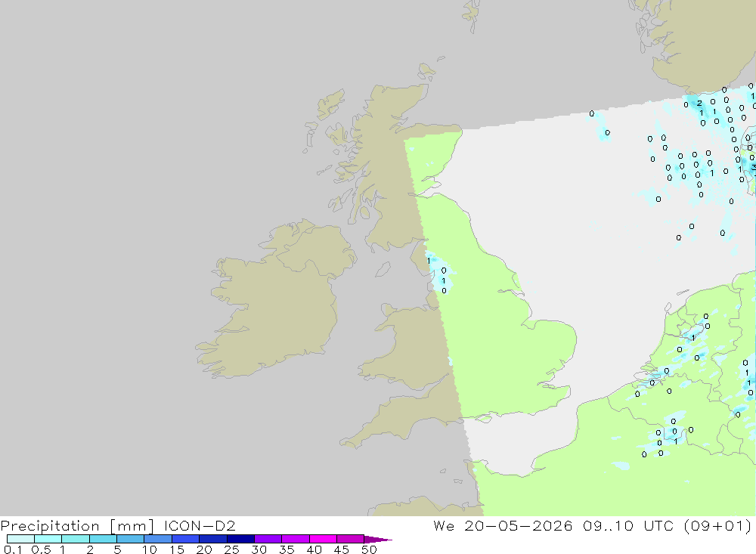Click the legend label "40"
This screenshot has width=756, height=554.
point(314,549)
